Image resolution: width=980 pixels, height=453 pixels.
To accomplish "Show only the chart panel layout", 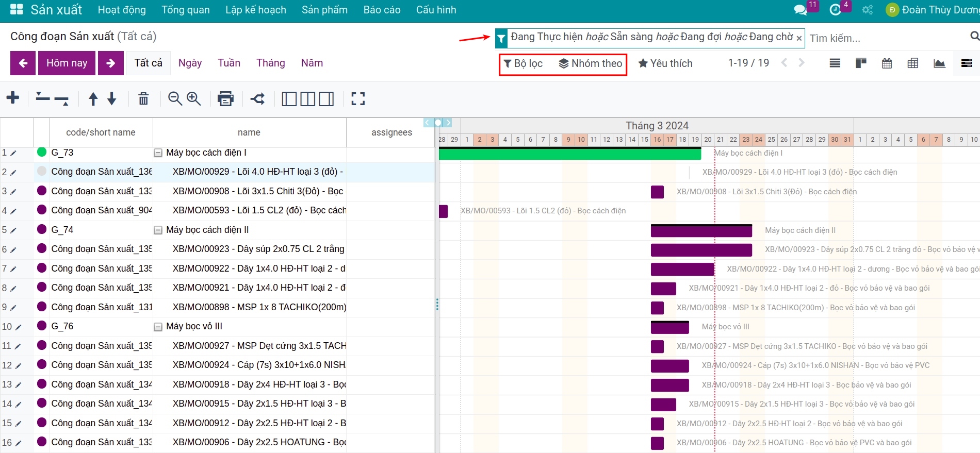I will pos(326,98).
